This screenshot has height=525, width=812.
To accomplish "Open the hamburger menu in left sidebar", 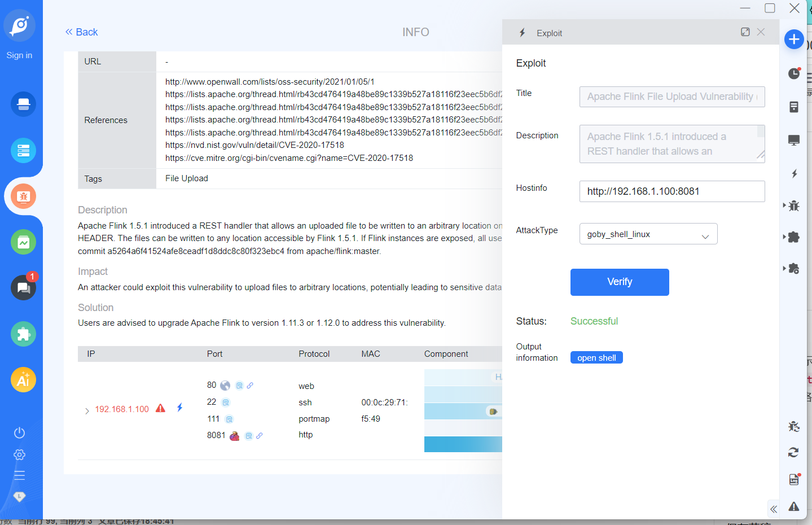I will (x=19, y=475).
